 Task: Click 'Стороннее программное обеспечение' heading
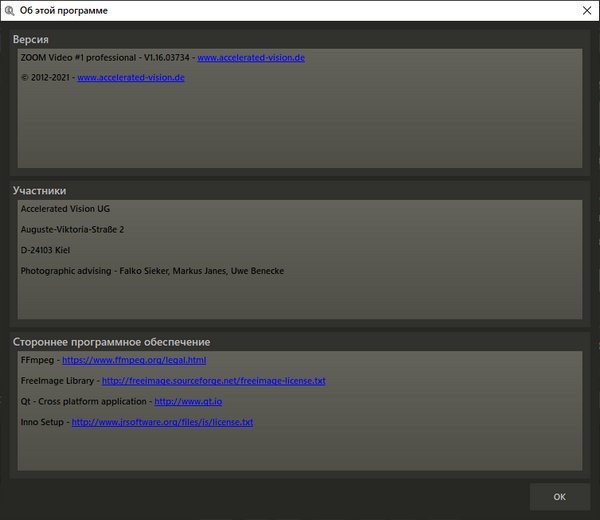coord(111,342)
